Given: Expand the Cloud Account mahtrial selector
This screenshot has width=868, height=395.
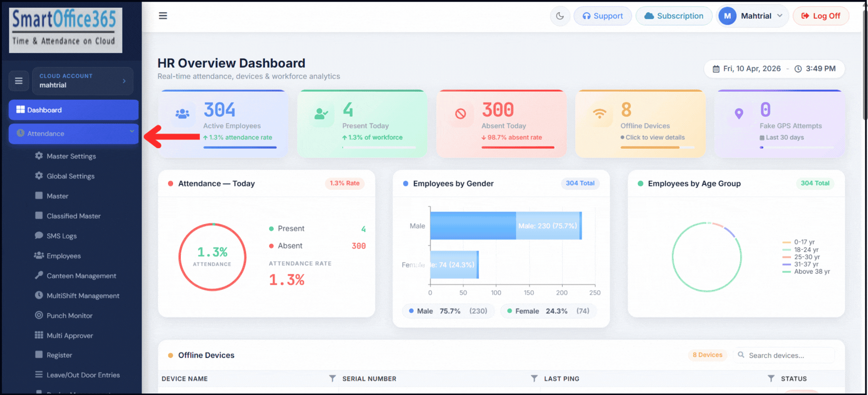Looking at the screenshot, I should [x=83, y=81].
